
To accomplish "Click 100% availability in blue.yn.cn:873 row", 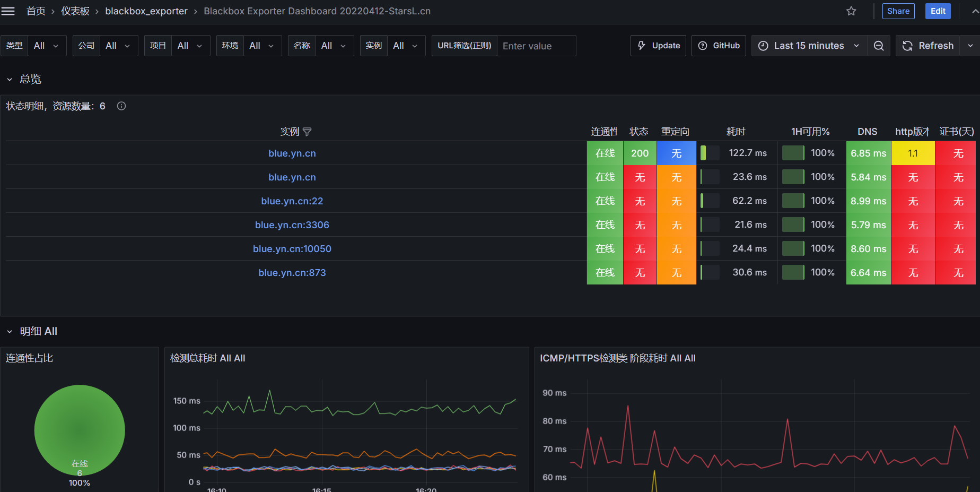I will tap(822, 272).
